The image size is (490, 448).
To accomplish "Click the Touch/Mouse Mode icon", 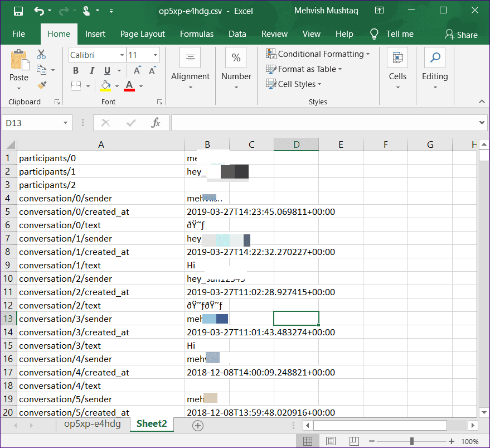I will 86,11.
